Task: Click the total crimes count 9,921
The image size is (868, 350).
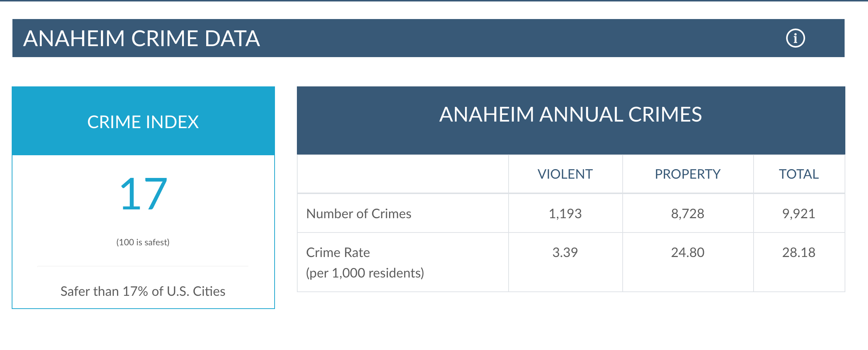Action: (799, 213)
